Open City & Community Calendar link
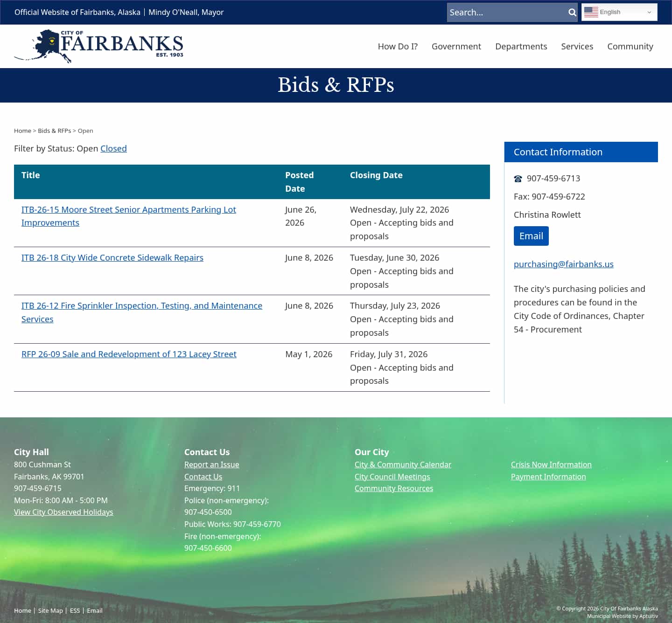 click(403, 465)
